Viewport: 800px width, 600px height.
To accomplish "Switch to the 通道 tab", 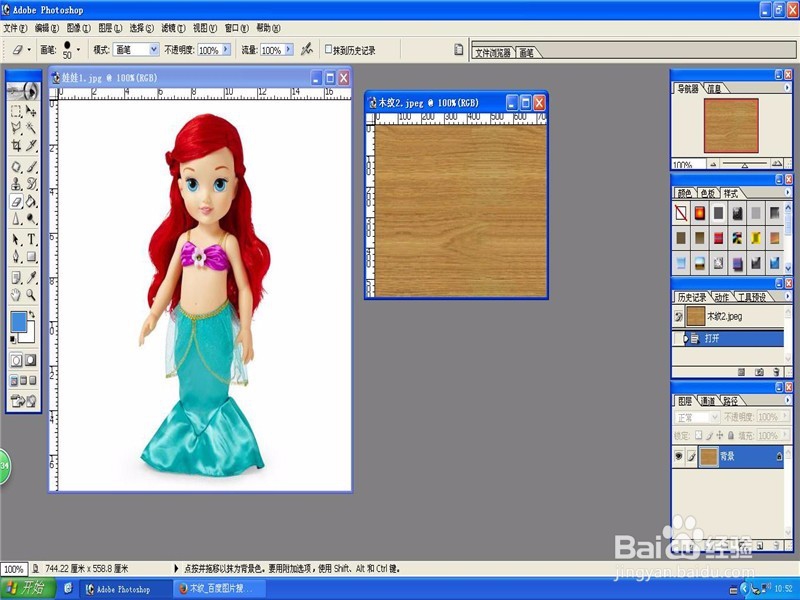I will click(x=707, y=401).
